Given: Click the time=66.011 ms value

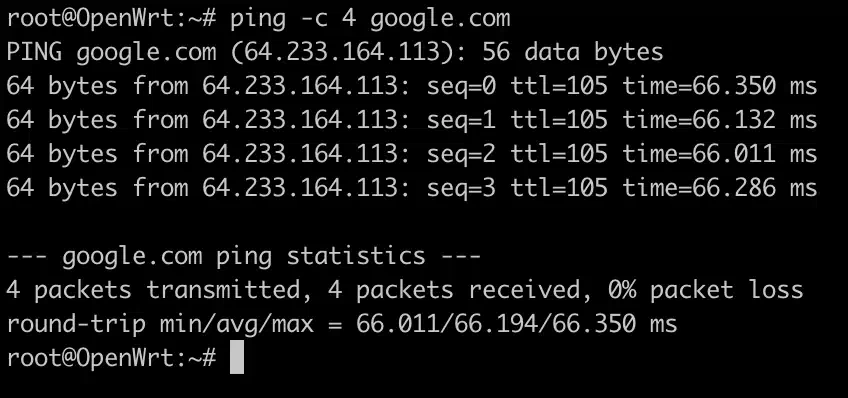Looking at the screenshot, I should click(x=720, y=154).
